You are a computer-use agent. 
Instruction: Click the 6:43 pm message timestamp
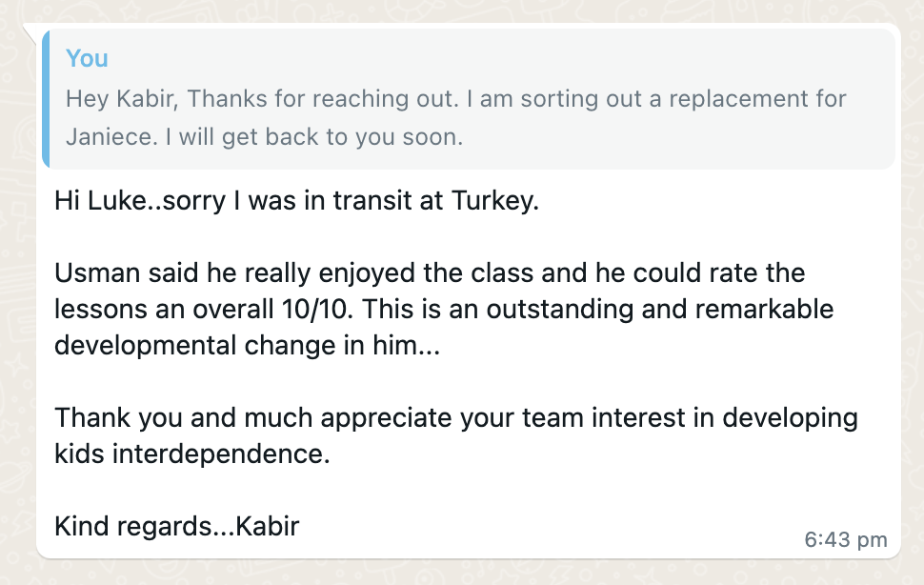[846, 539]
